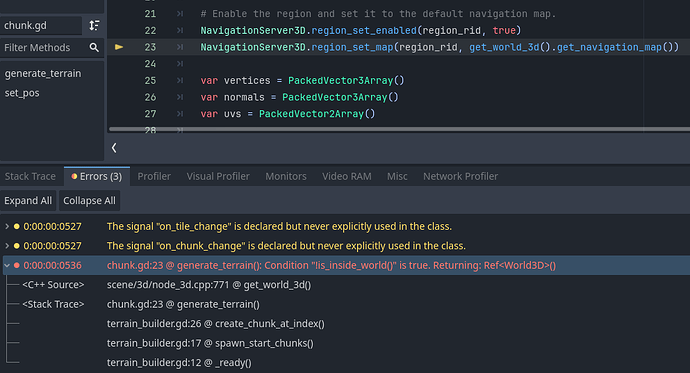The height and width of the screenshot is (373, 690).
Task: Click the Expand All button
Action: (x=28, y=201)
